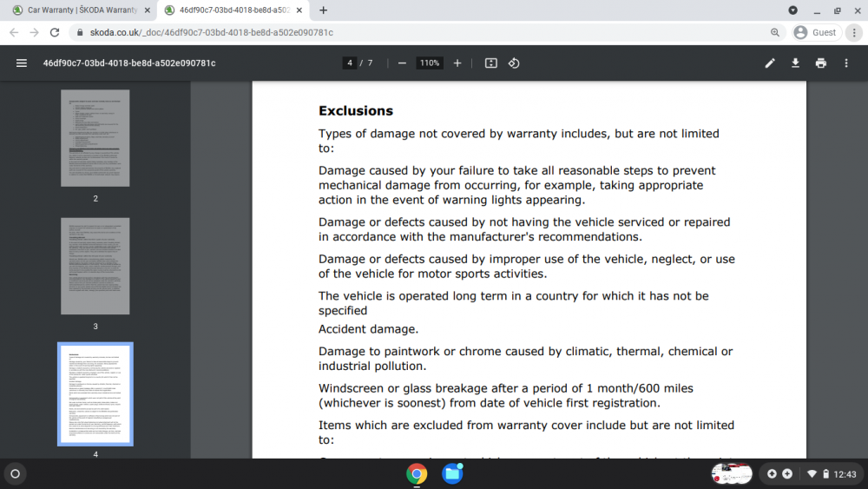This screenshot has height=489, width=868.
Task: Click the document title 46df90c7 in toolbar
Action: (x=129, y=63)
